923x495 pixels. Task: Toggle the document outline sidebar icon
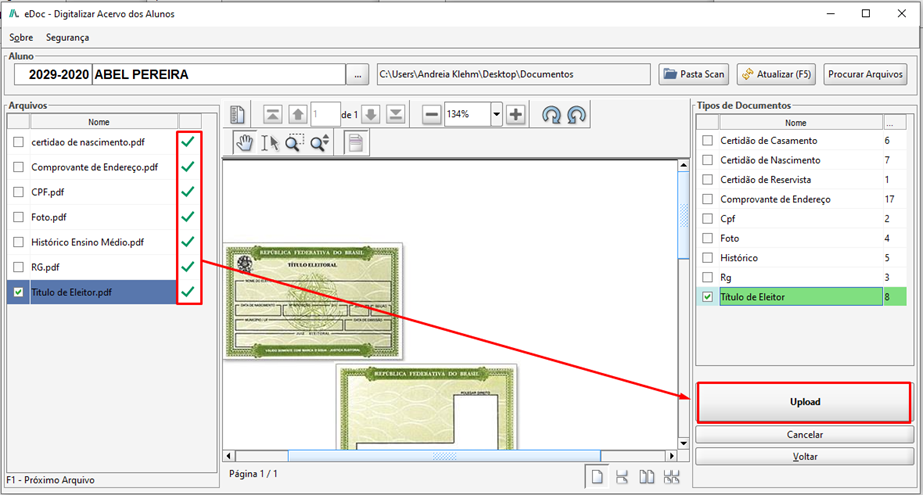(x=238, y=114)
